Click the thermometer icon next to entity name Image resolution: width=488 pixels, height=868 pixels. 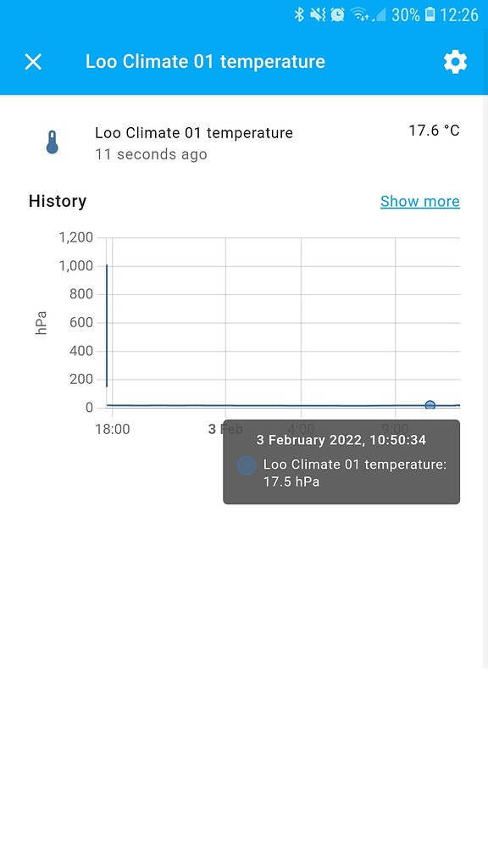tap(52, 142)
